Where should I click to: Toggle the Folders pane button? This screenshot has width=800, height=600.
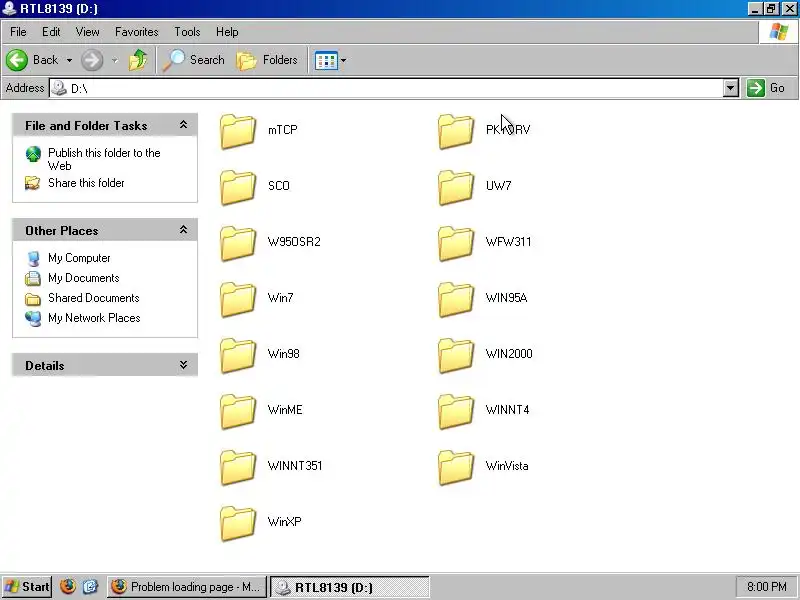[267, 60]
